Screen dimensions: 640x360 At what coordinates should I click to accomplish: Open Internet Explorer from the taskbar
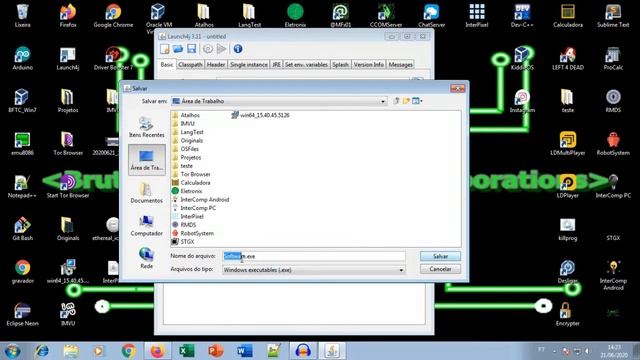[42, 351]
